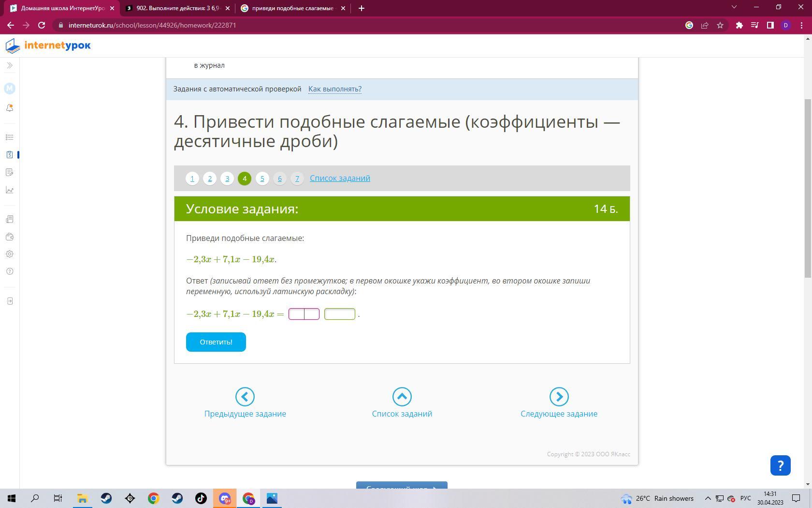
Task: Open the Как выполнять? link
Action: (x=335, y=89)
